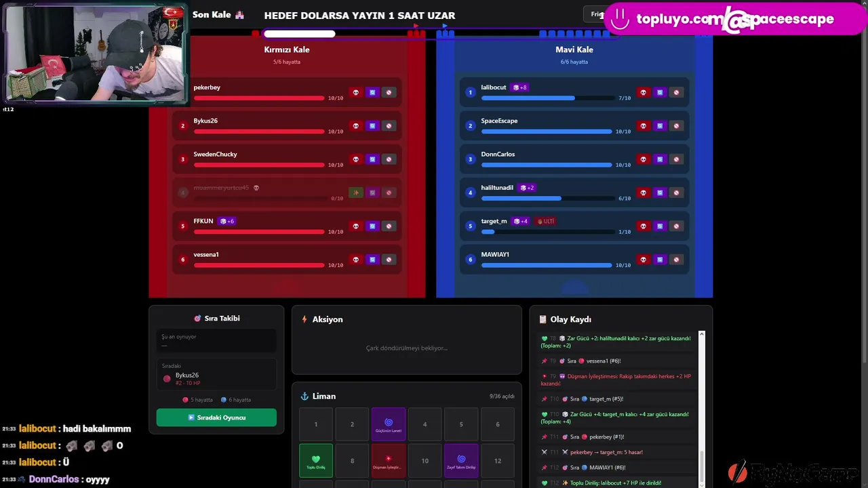Click the skull icon for lalibocut
868x488 pixels.
[x=643, y=92]
